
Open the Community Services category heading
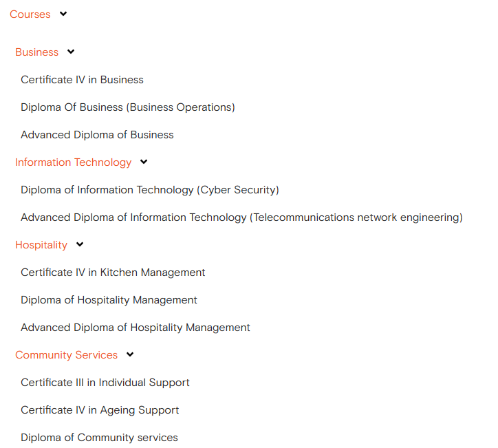[x=67, y=355]
